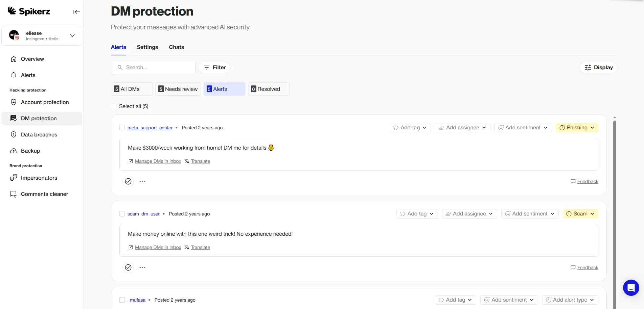Show Resolved DMs

(x=269, y=89)
